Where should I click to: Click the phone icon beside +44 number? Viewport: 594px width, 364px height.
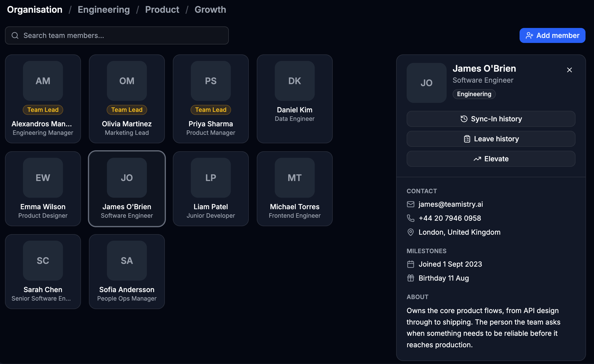(x=410, y=218)
